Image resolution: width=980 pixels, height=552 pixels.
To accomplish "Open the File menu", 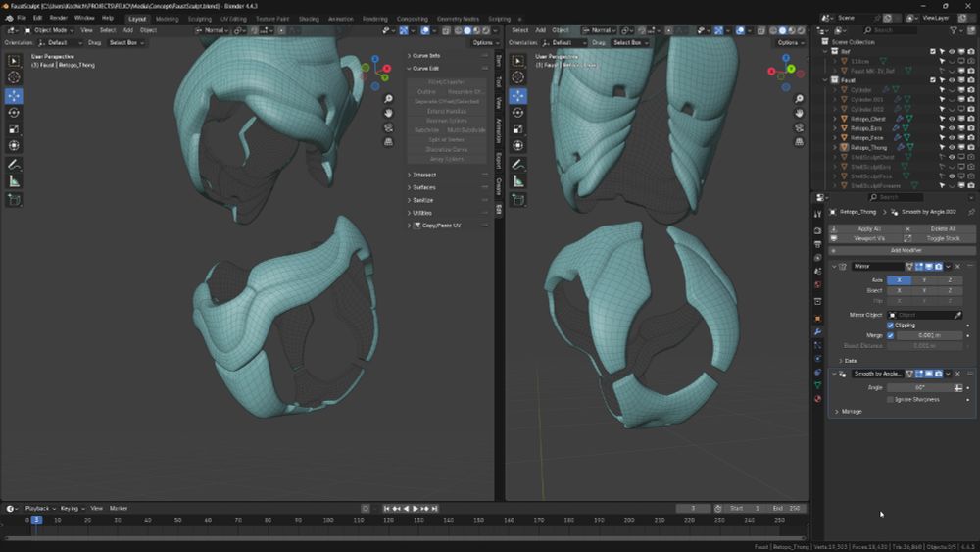I will pyautogui.click(x=22, y=18).
